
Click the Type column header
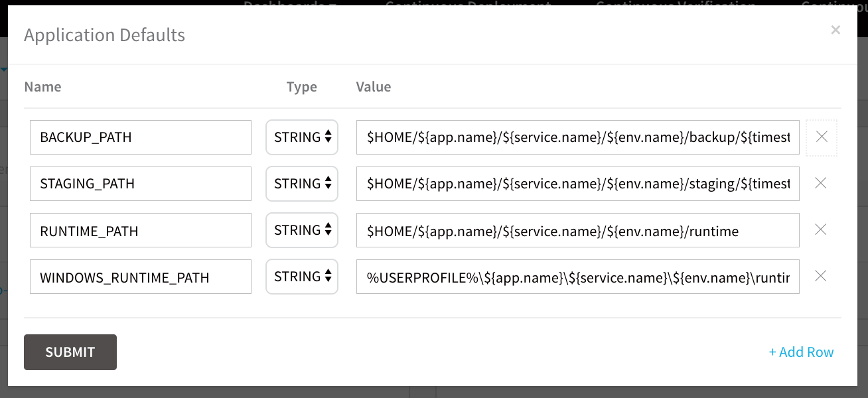tap(302, 87)
